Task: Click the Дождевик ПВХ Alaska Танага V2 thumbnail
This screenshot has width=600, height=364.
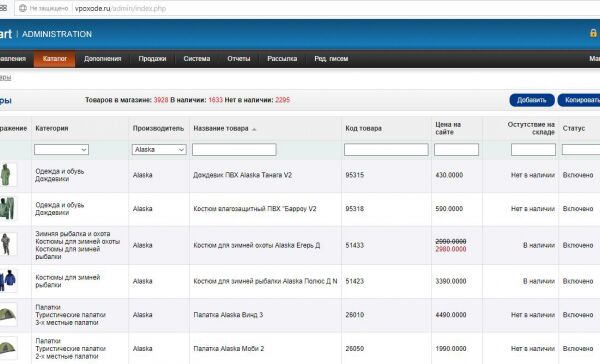Action: 8,175
